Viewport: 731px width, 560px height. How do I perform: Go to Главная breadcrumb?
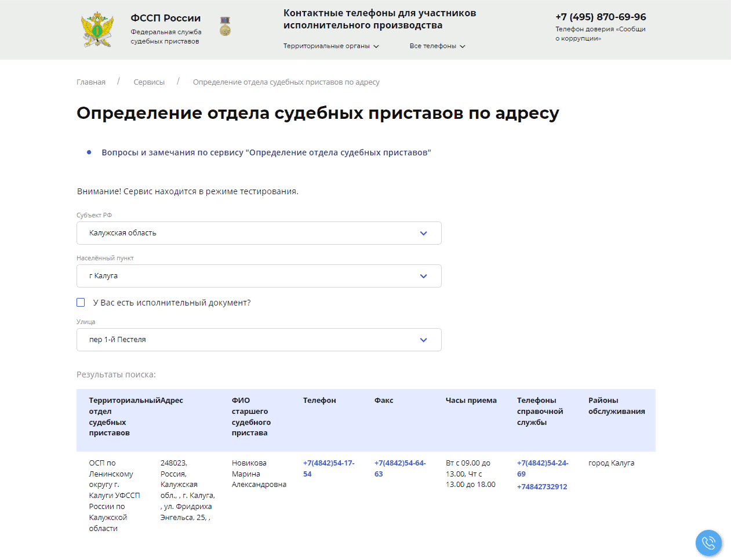click(x=91, y=82)
